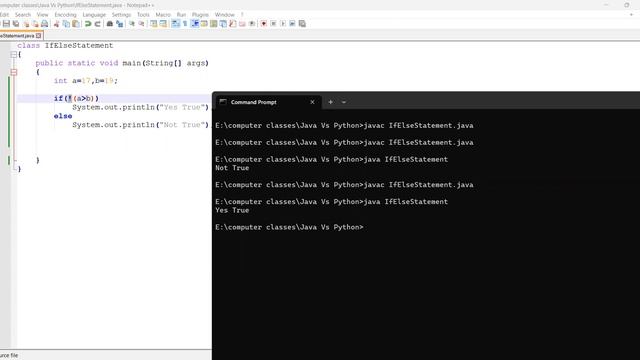Toggle Show All Characters pilcrow icon
The width and height of the screenshot is (640, 360).
pyautogui.click(x=185, y=24)
